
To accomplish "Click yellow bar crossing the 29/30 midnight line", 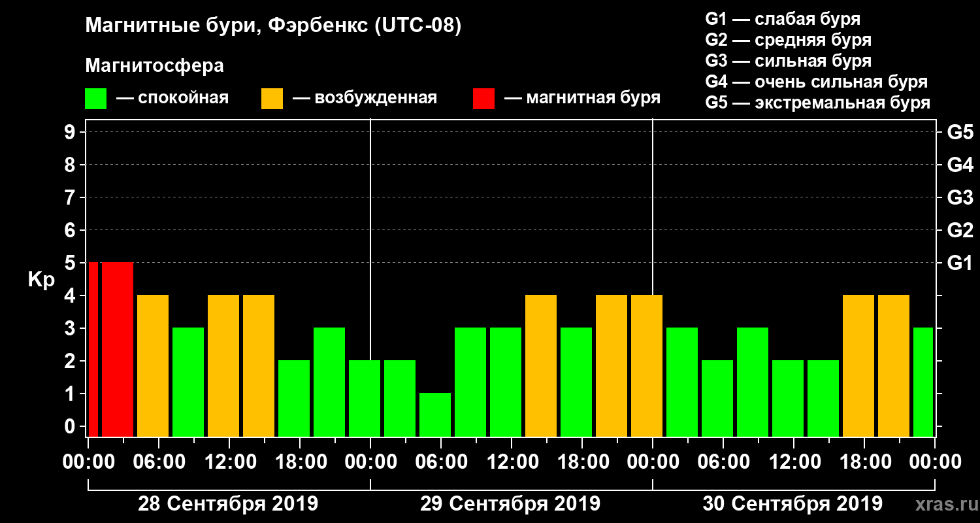I will click(647, 365).
